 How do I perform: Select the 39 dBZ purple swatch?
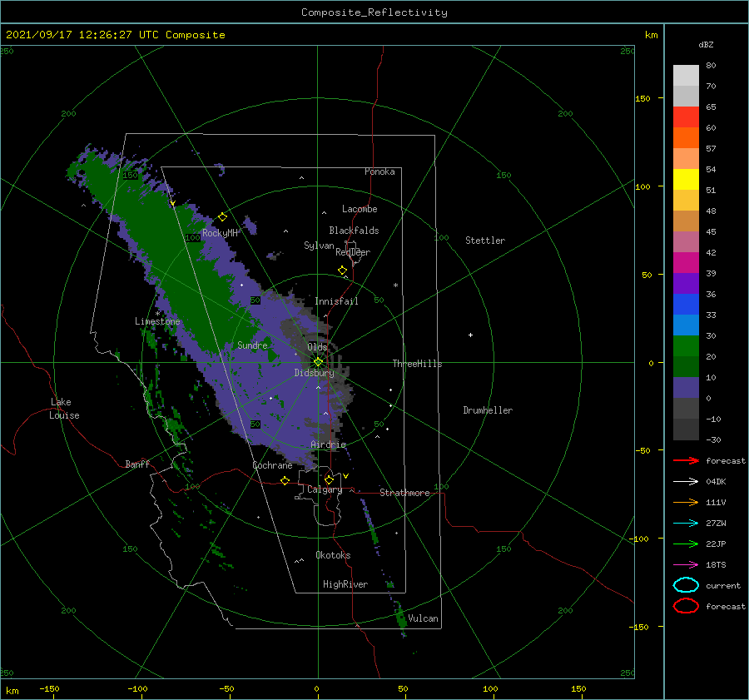(686, 283)
